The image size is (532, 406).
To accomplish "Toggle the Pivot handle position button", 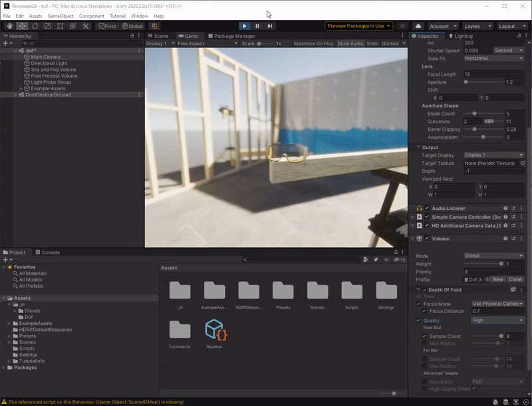I will (107, 26).
